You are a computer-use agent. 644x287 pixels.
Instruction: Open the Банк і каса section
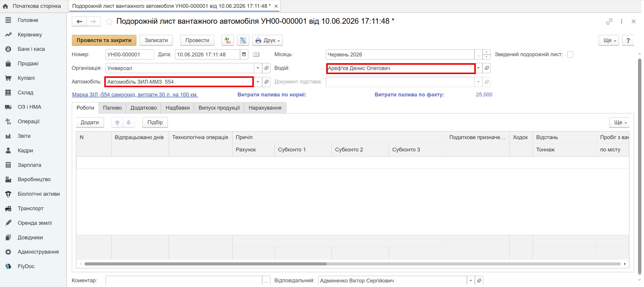coord(31,49)
